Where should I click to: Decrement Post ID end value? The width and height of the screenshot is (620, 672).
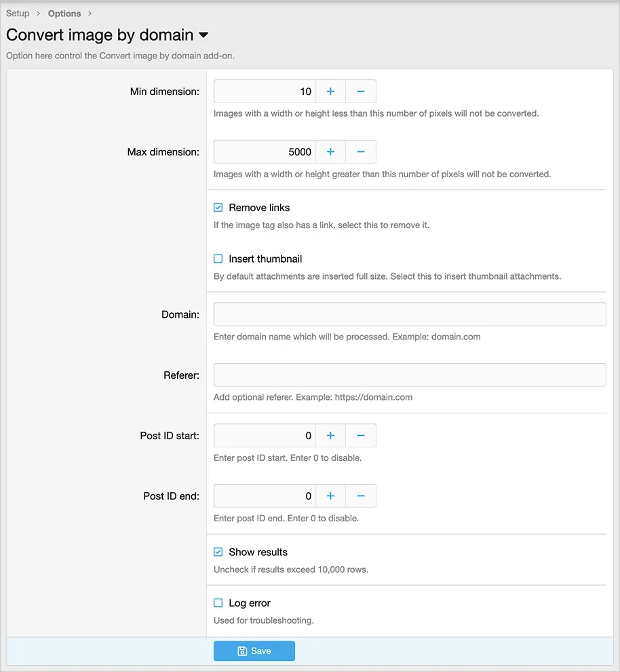(x=360, y=496)
